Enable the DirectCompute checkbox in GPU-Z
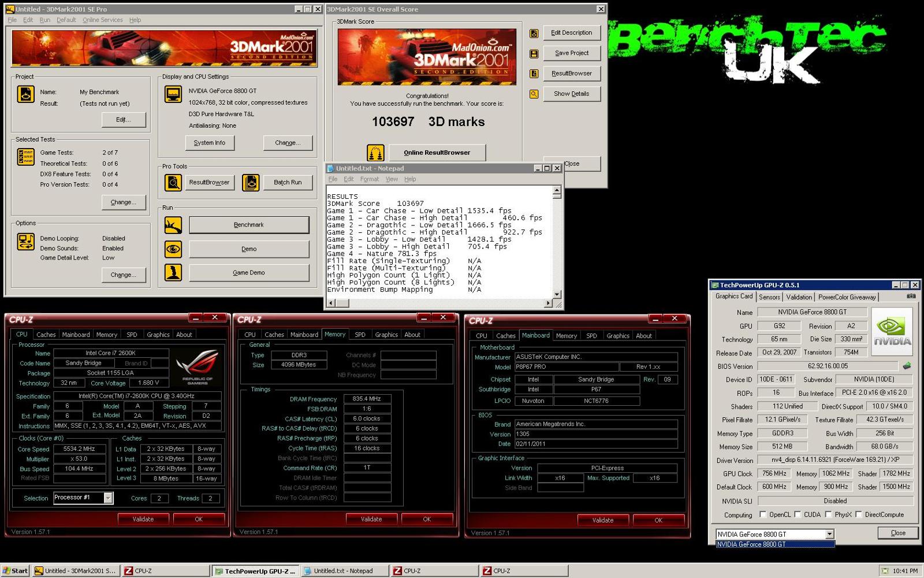The width and height of the screenshot is (924, 578). click(859, 514)
